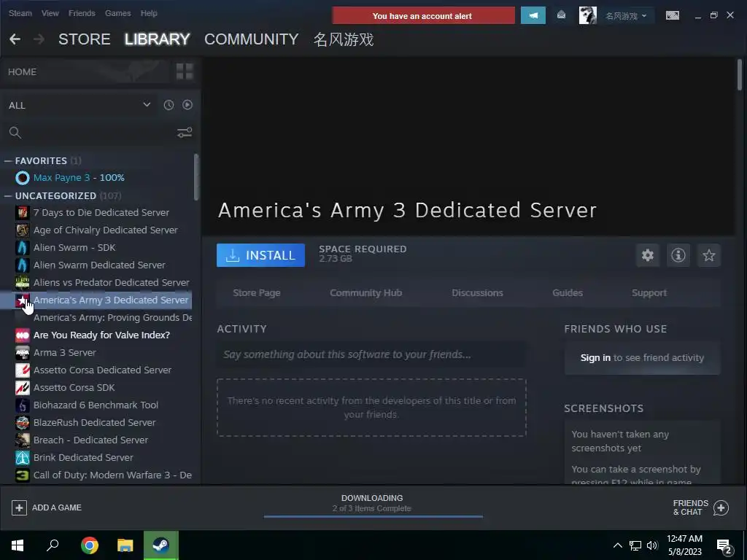Viewport: 747px width, 560px height.
Task: Open the Store Page link
Action: [x=256, y=293]
